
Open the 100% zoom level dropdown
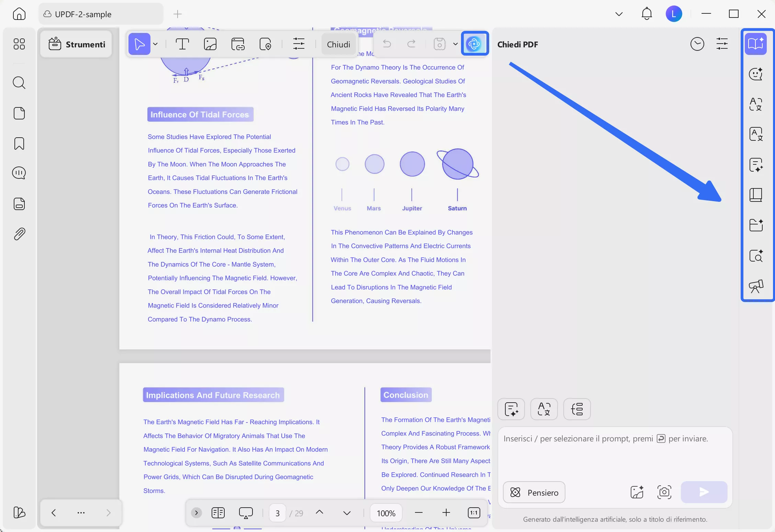click(x=386, y=513)
